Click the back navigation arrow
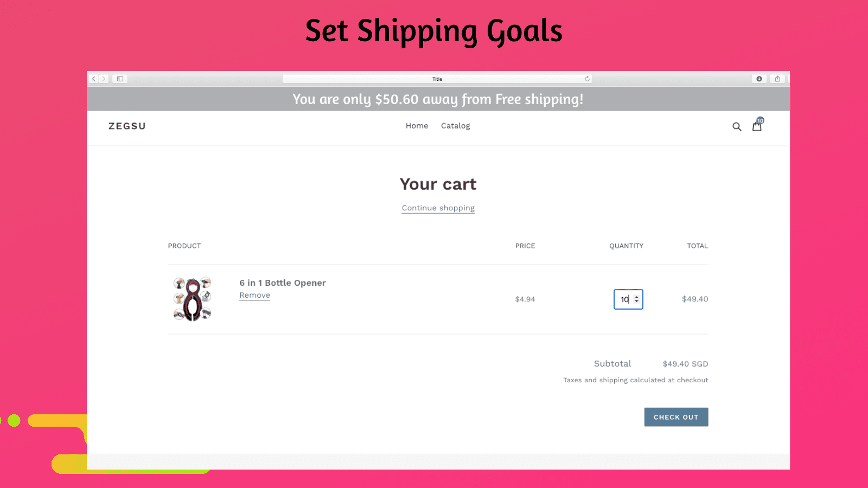 tap(93, 78)
